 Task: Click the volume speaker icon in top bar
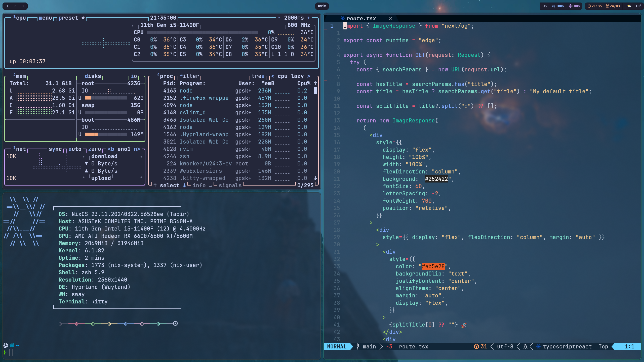[553, 6]
